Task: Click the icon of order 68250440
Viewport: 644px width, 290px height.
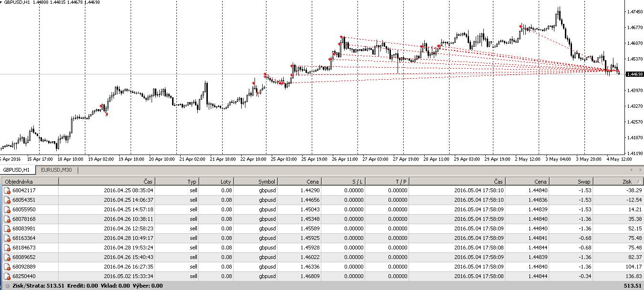Action: point(7,276)
